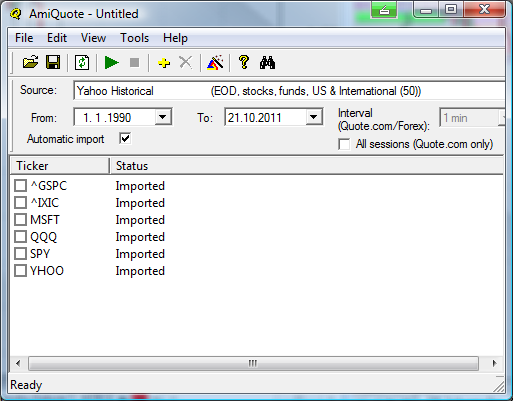The width and height of the screenshot is (513, 401).
Task: Open the 1 min Interval dropdown
Action: click(473, 118)
